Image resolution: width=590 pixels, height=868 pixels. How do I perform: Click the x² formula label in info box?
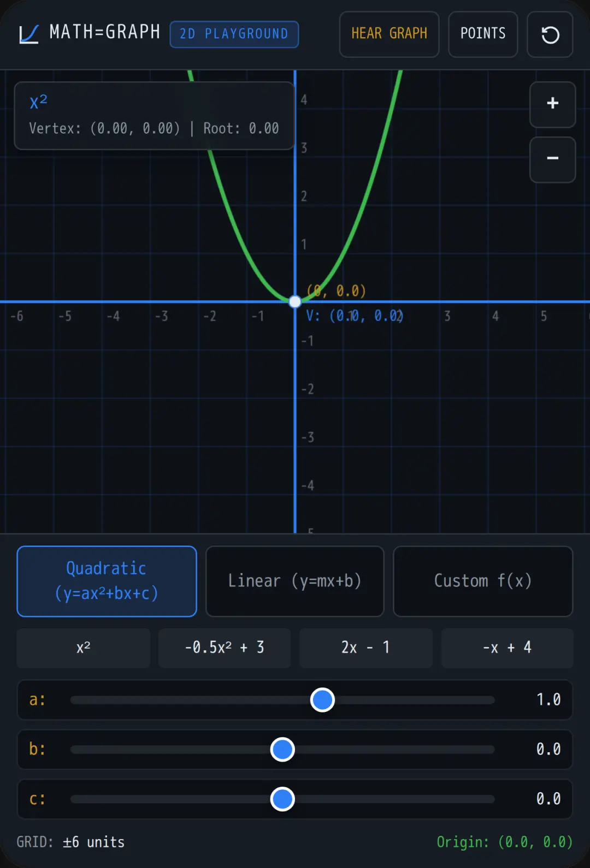pos(38,101)
